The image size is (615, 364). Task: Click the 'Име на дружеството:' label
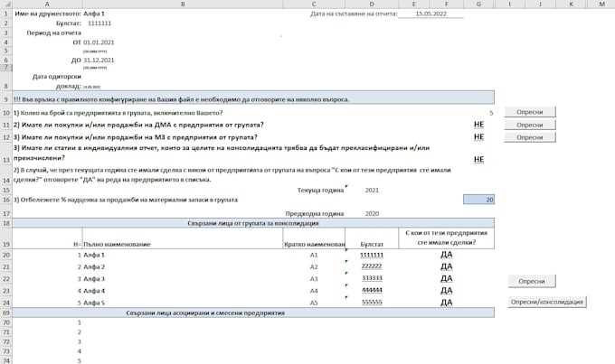tap(48, 14)
